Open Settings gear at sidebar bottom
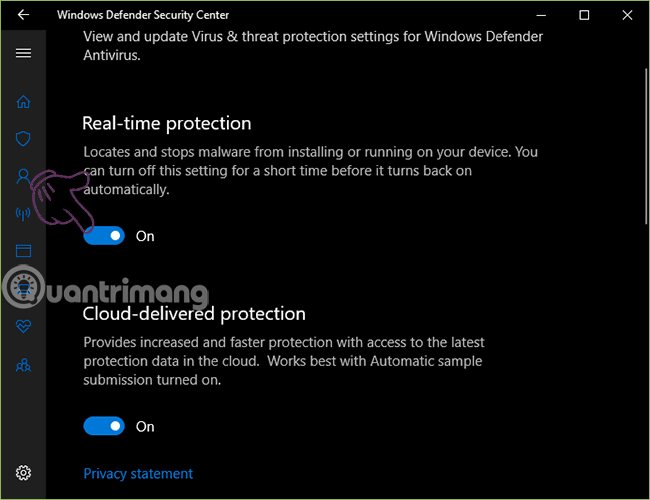The image size is (650, 500). pyautogui.click(x=23, y=473)
